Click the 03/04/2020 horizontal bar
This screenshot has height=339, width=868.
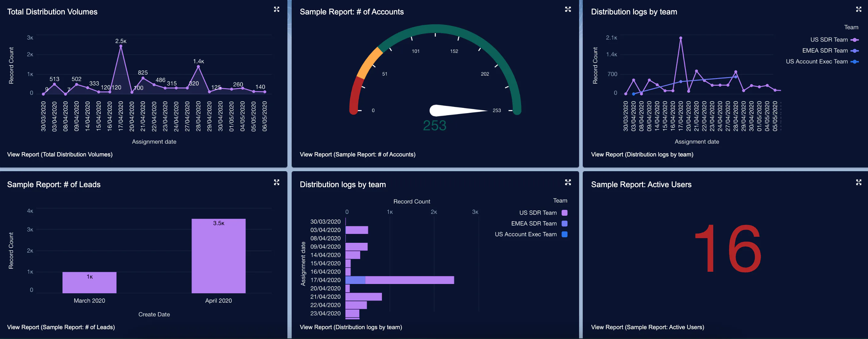(356, 230)
